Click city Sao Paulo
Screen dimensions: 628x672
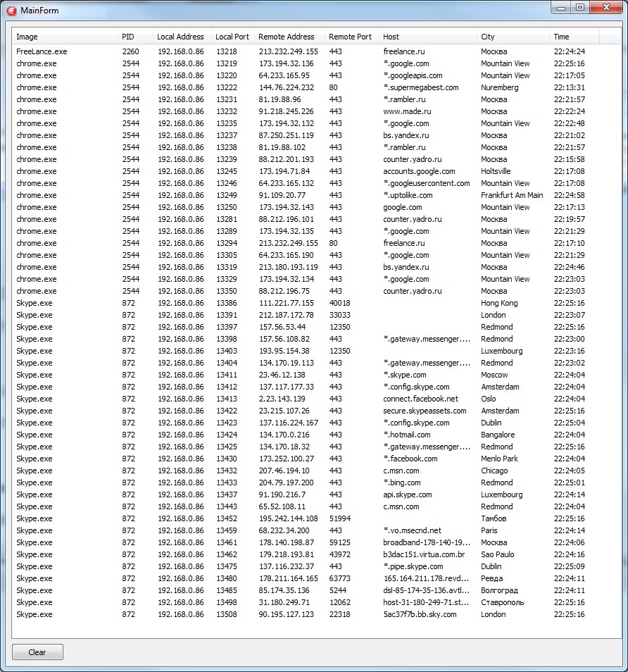coord(497,556)
